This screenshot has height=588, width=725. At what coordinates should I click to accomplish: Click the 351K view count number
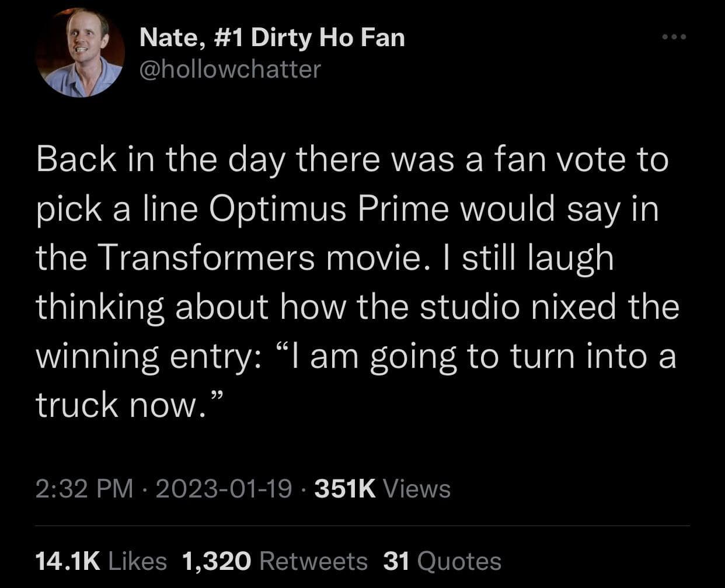[x=345, y=488]
